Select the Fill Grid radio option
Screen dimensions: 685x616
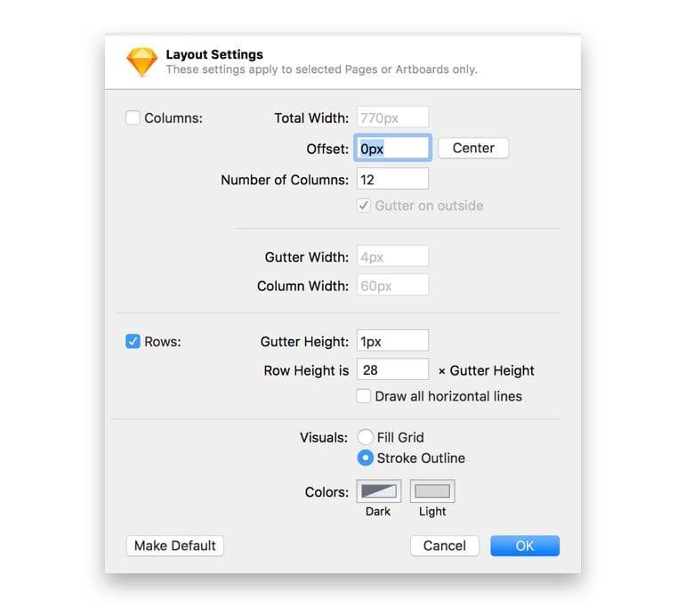point(366,437)
